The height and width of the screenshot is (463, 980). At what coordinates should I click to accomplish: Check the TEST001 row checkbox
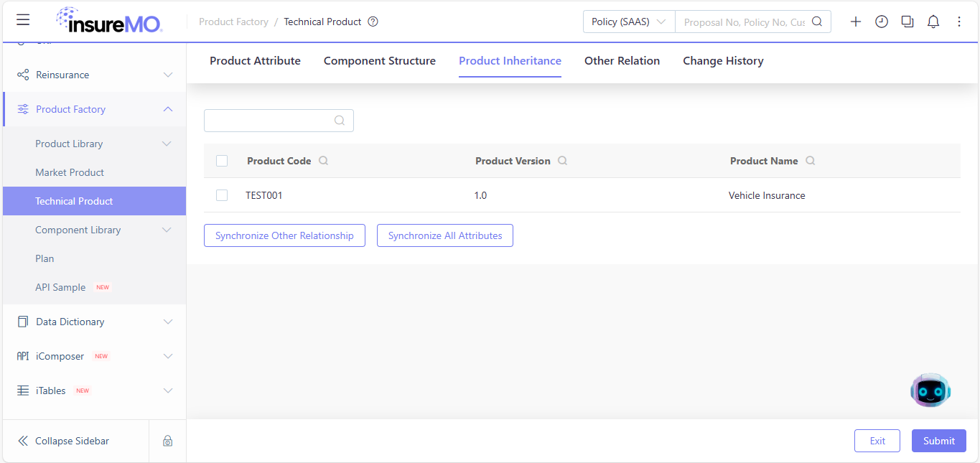(x=222, y=195)
